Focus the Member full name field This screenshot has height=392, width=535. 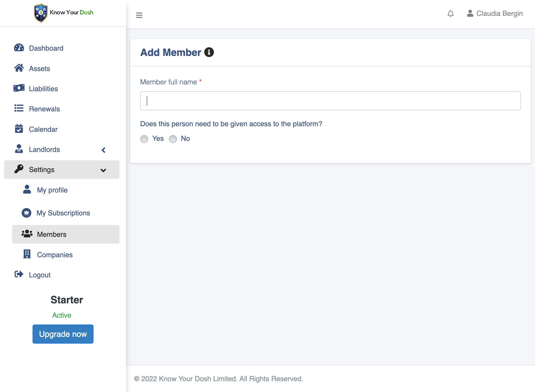pyautogui.click(x=330, y=101)
